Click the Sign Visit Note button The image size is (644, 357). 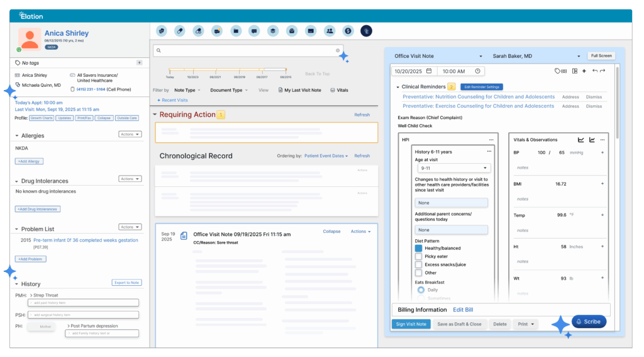pyautogui.click(x=411, y=324)
